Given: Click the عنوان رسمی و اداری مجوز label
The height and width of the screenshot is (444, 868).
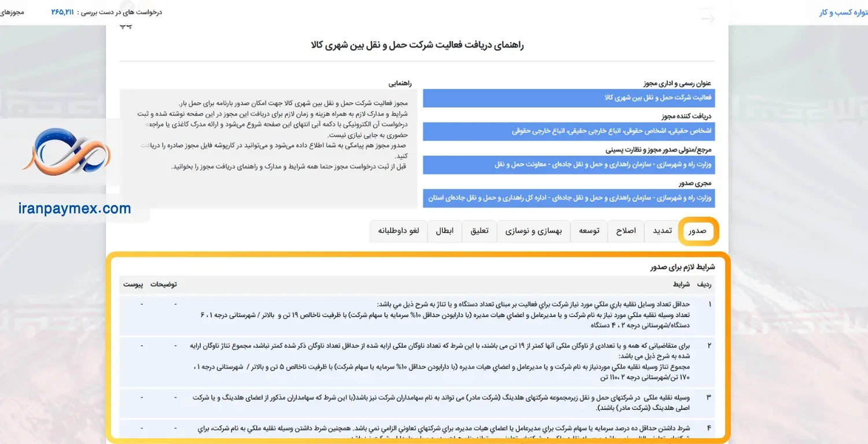Looking at the screenshot, I should tap(677, 83).
